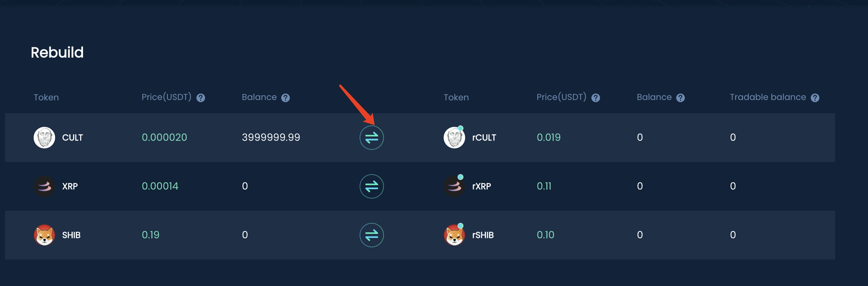868x286 pixels.
Task: Click the SHIB price 0.19
Action: [151, 235]
